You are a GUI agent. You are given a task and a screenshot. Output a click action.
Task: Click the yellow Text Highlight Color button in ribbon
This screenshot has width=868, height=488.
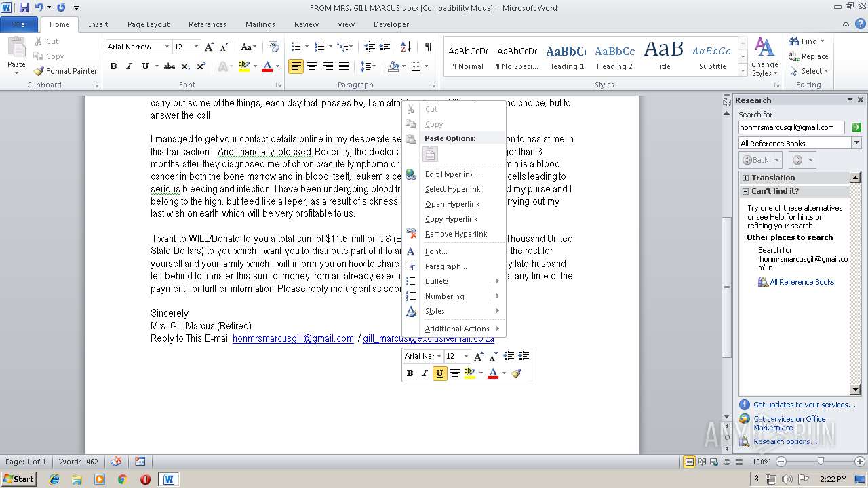point(244,66)
